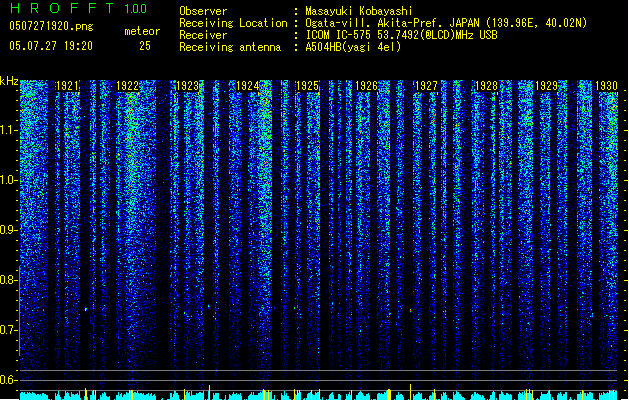
Task: Select the ICOM IC-575 receiver text
Action: [401, 35]
